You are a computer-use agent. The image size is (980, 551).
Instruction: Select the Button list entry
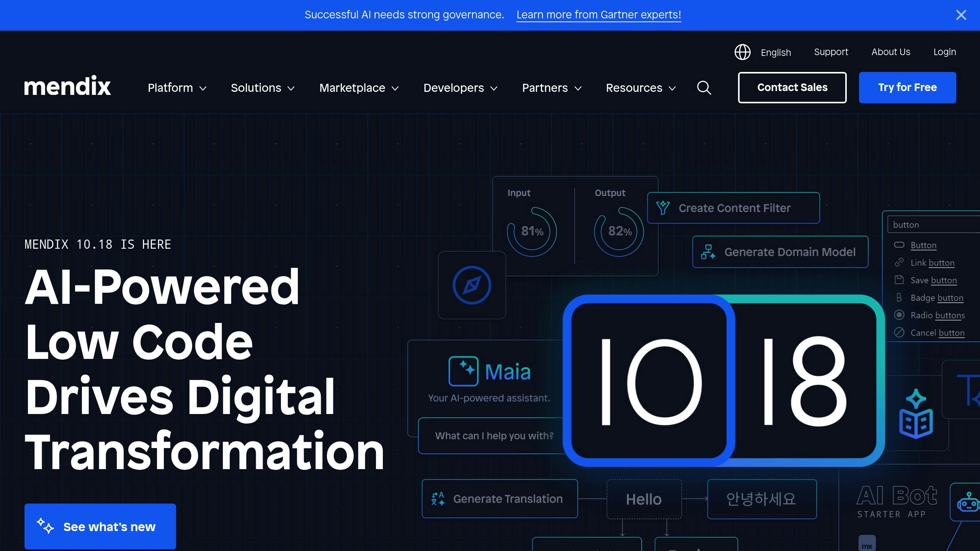(923, 245)
